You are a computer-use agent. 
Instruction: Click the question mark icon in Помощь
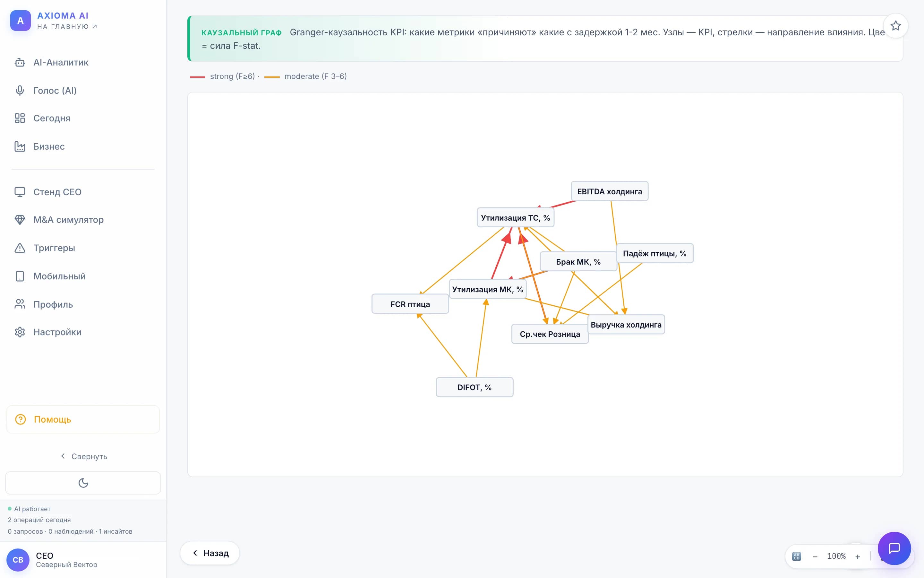[x=20, y=419]
